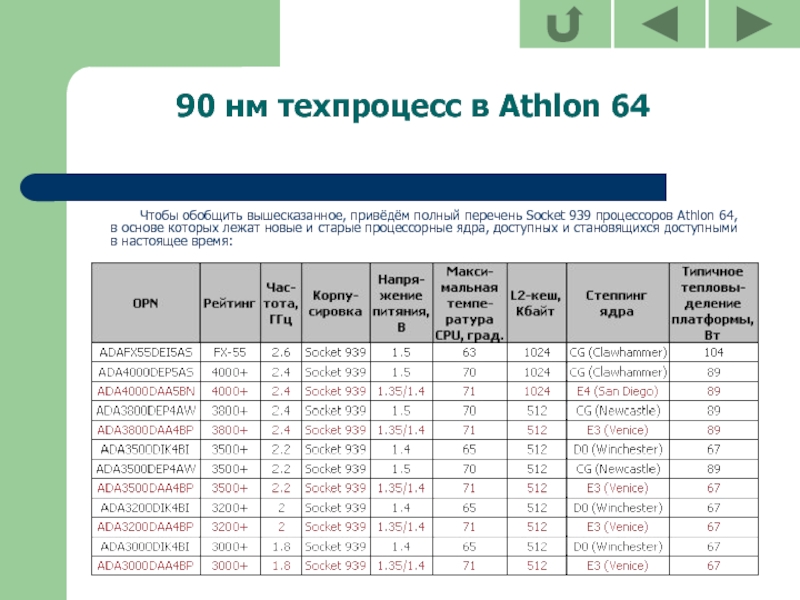Click cell 'ADA3200DIK4BI'

pos(146,508)
